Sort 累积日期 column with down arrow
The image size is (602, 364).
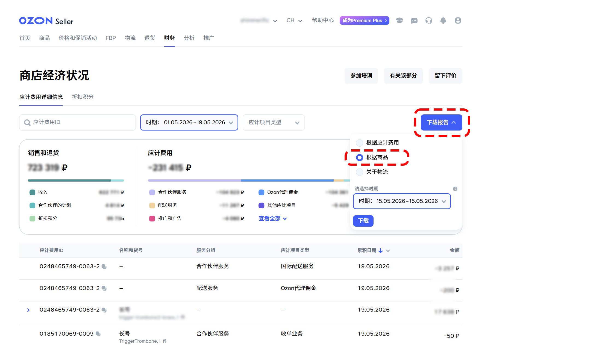click(x=380, y=251)
